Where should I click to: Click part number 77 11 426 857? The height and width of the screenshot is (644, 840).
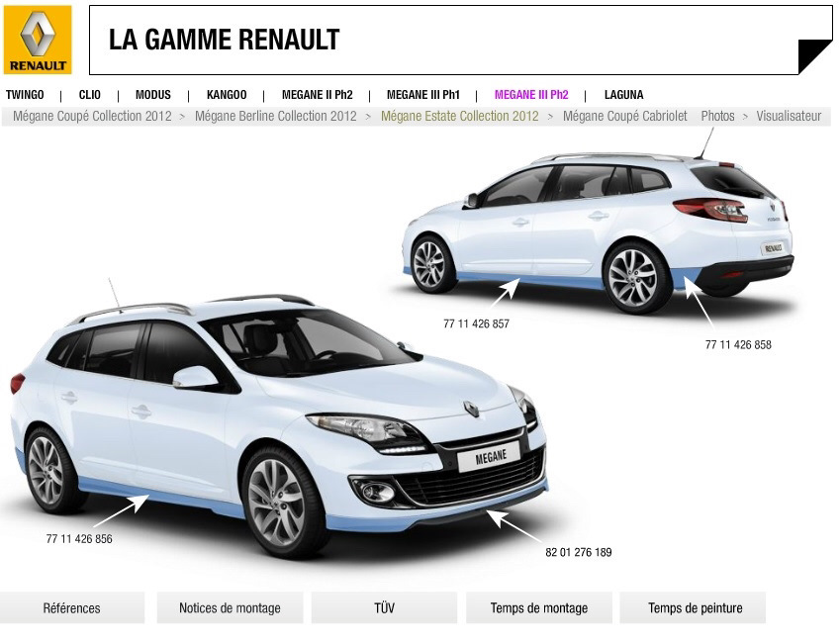point(476,323)
